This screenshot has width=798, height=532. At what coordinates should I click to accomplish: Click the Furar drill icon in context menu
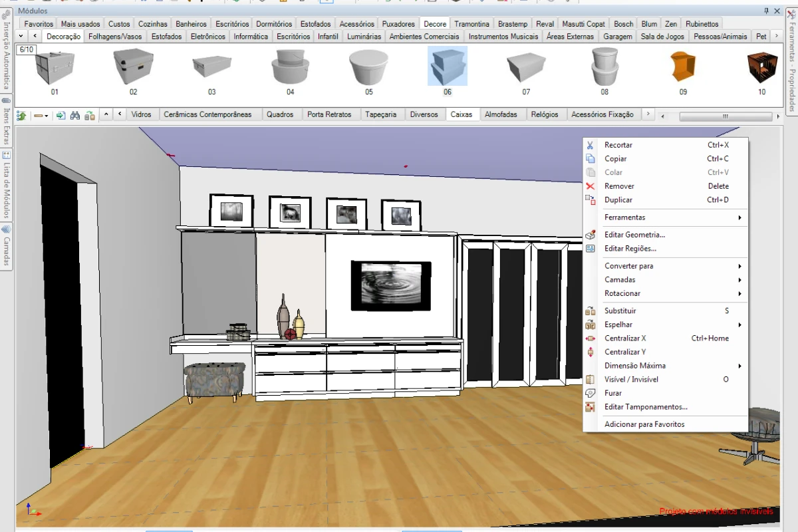[590, 393]
